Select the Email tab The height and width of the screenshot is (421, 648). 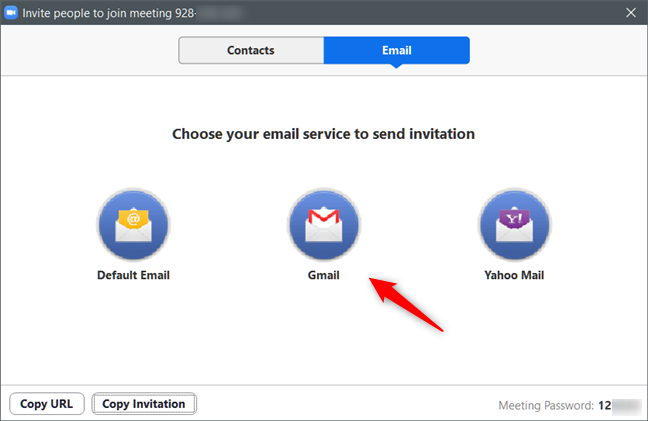pos(397,50)
